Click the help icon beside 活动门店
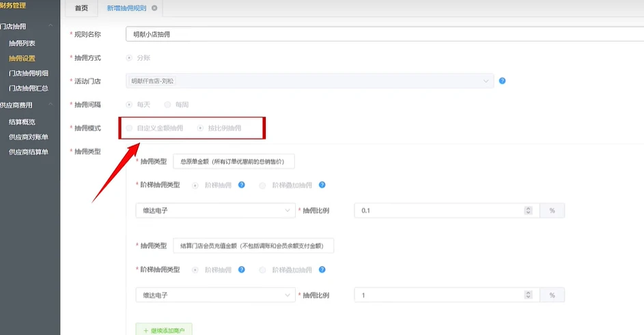Screen dimensions: 644x335 (x=502, y=81)
